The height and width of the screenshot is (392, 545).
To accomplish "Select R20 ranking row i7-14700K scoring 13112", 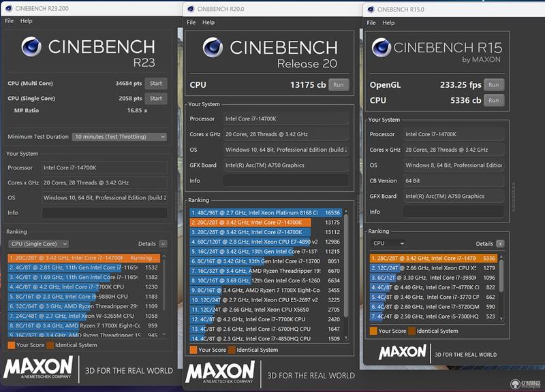I will tap(266, 232).
